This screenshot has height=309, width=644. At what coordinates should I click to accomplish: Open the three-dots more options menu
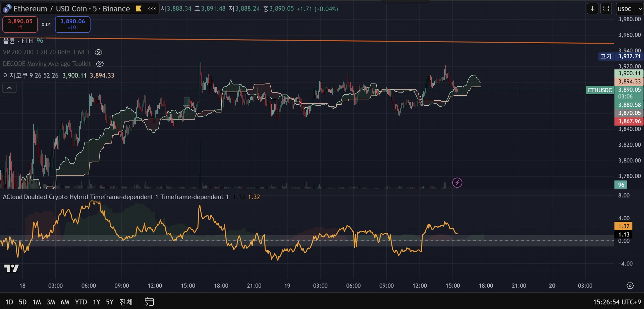(152, 9)
